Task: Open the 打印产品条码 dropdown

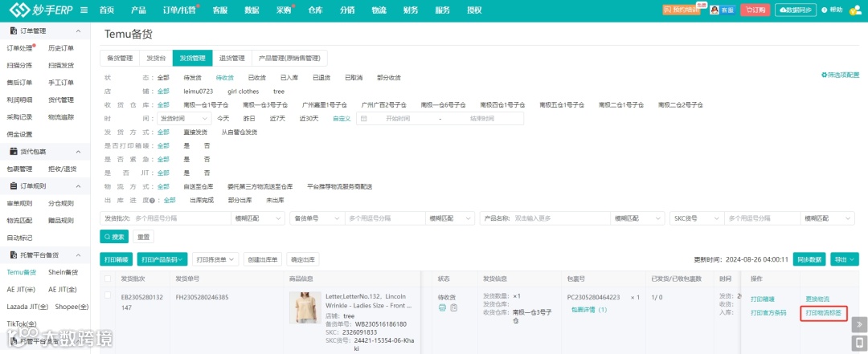Action: click(x=162, y=258)
